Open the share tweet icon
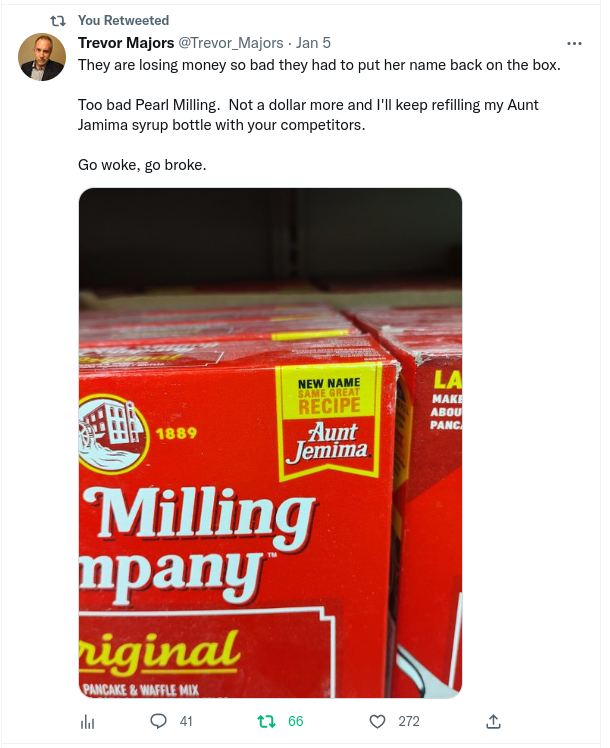610x748 pixels. tap(492, 721)
